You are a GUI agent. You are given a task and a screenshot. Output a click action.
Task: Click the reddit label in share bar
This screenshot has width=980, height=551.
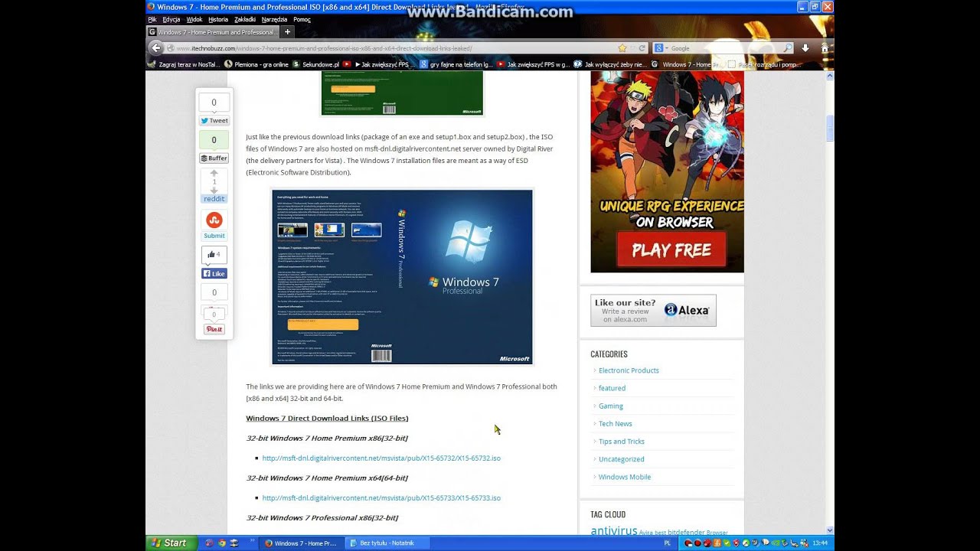(214, 199)
